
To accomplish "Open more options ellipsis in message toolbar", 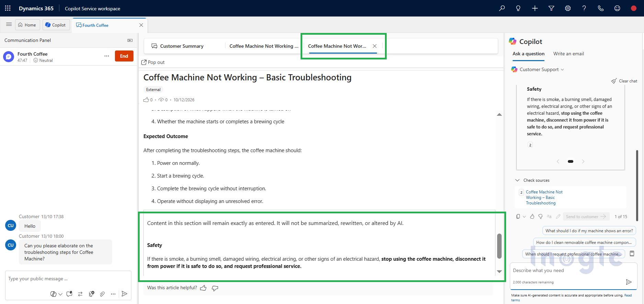I will tap(113, 294).
